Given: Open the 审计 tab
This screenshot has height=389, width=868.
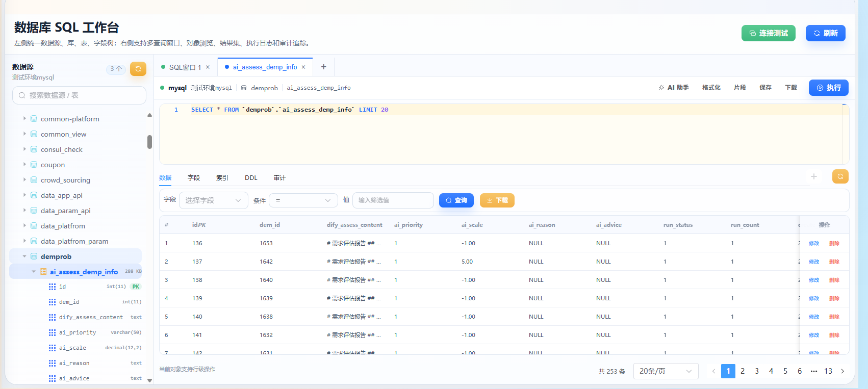Looking at the screenshot, I should [279, 178].
